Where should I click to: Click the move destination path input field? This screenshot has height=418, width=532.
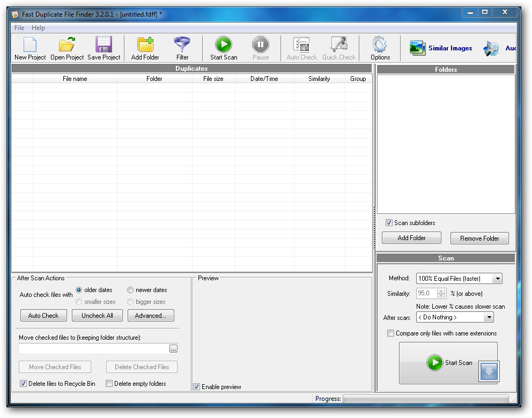(x=91, y=348)
